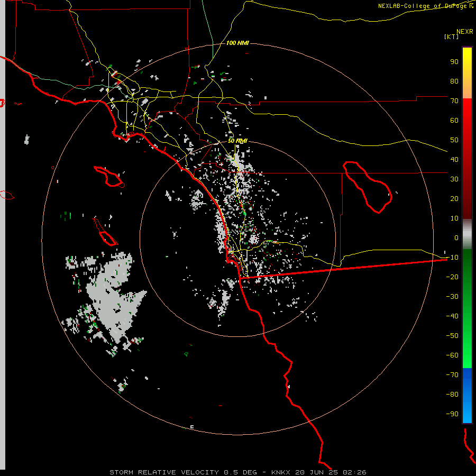
Task: Click the [KT] units label
Action: tap(452, 36)
